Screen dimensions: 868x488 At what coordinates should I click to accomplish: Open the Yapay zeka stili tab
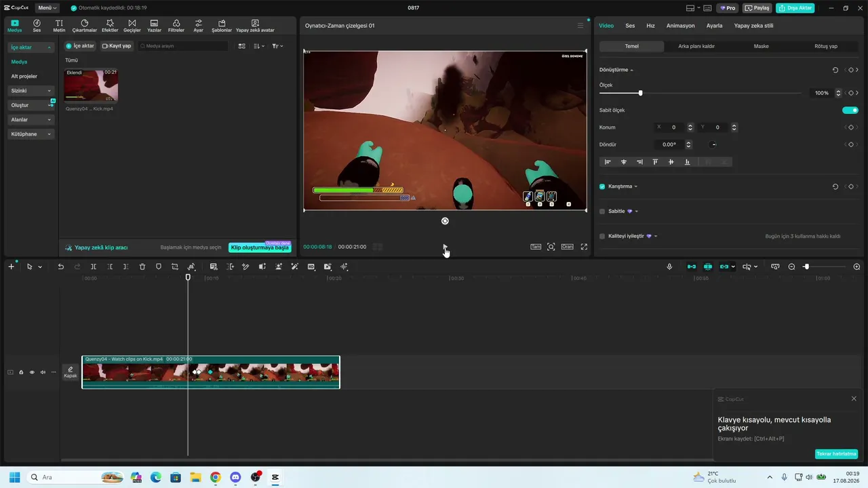point(753,26)
